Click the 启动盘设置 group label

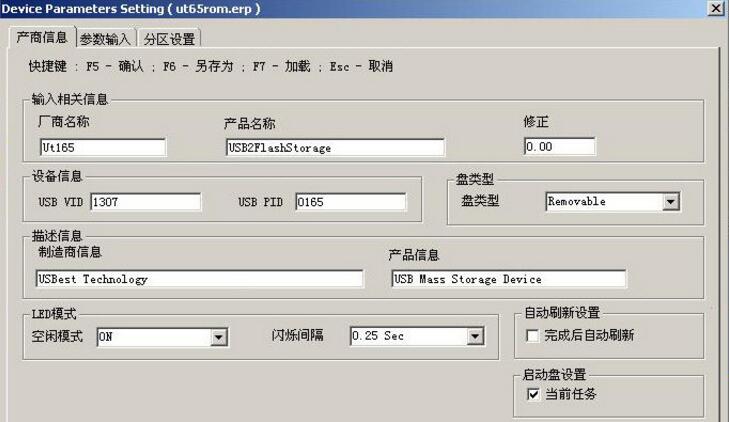coord(554,375)
